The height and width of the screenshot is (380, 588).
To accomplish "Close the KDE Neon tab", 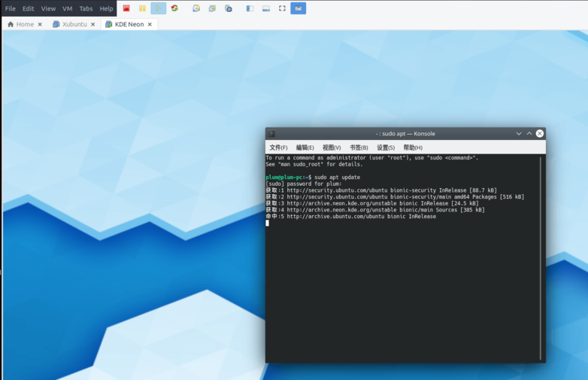I will [x=150, y=24].
